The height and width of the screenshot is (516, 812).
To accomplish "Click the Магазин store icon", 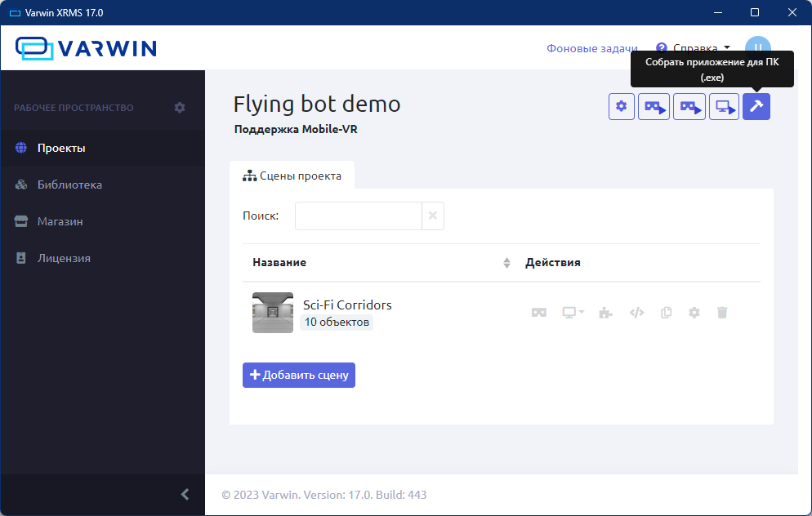I will pyautogui.click(x=20, y=221).
